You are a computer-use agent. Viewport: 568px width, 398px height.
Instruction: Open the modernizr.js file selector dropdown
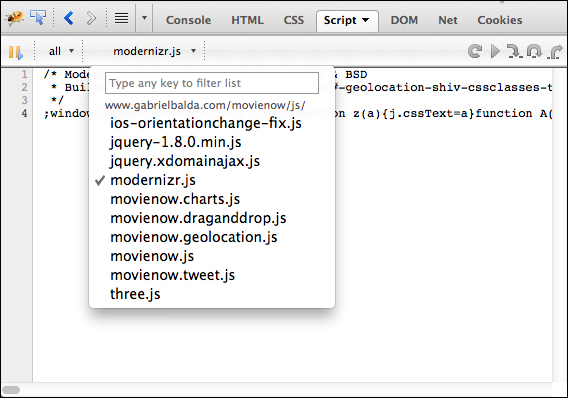(x=155, y=51)
